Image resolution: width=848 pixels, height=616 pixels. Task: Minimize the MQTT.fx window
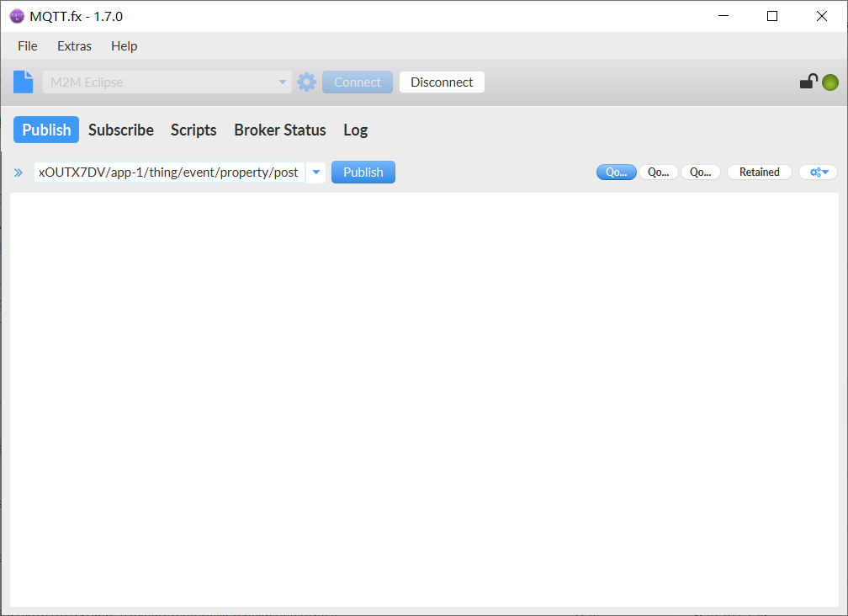click(x=723, y=16)
